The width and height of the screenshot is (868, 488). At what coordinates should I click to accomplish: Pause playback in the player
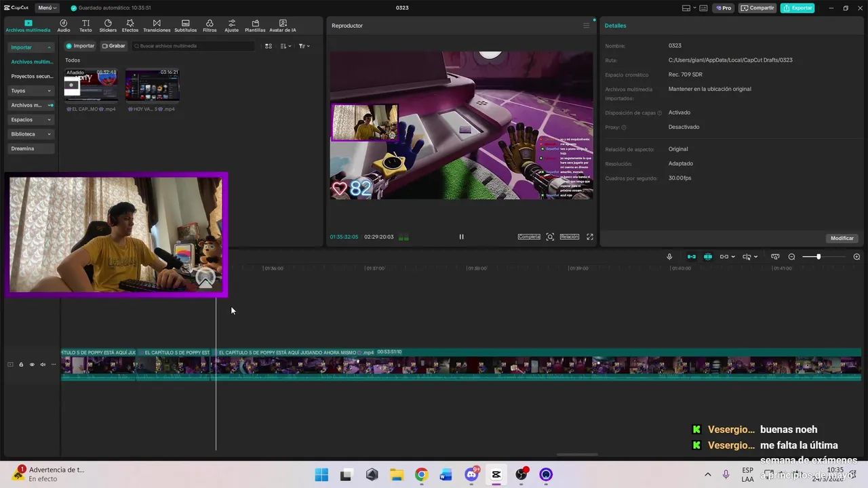click(x=461, y=237)
